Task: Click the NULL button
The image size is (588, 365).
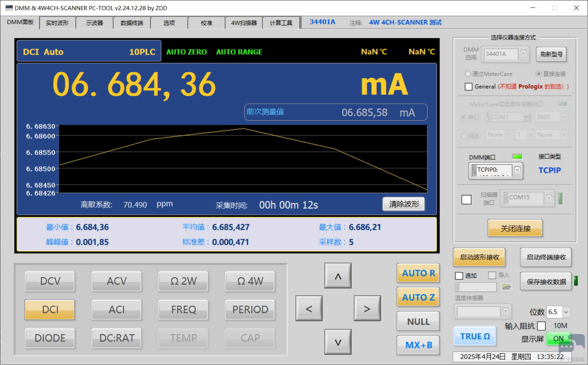Action: pos(418,321)
